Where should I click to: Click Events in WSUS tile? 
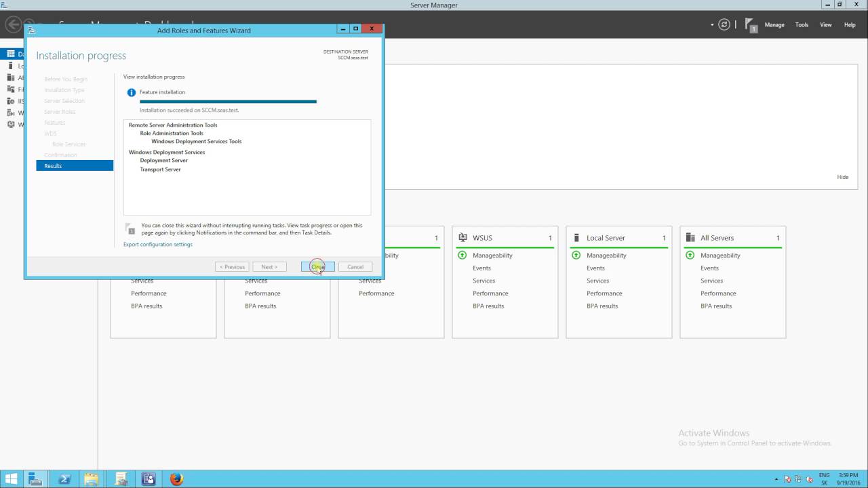(481, 268)
